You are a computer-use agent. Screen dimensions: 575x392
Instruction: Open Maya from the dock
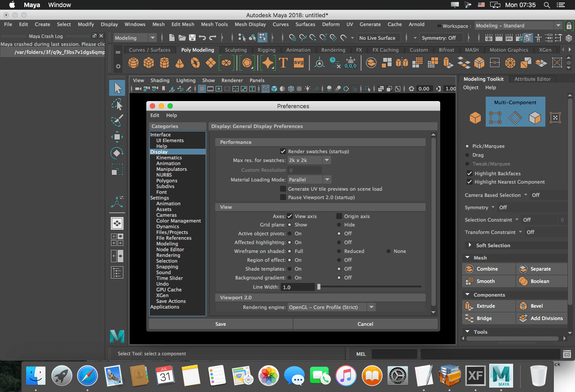[x=501, y=376]
